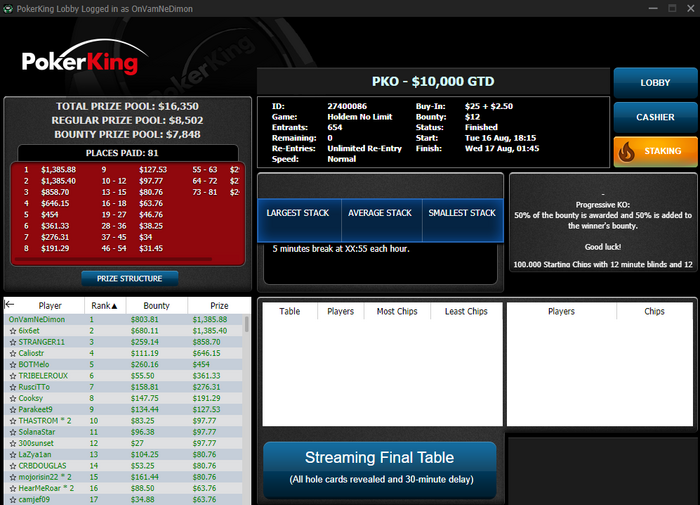Close the PokerKing Lobby window
Screen dimensions: 700x505
click(x=691, y=8)
